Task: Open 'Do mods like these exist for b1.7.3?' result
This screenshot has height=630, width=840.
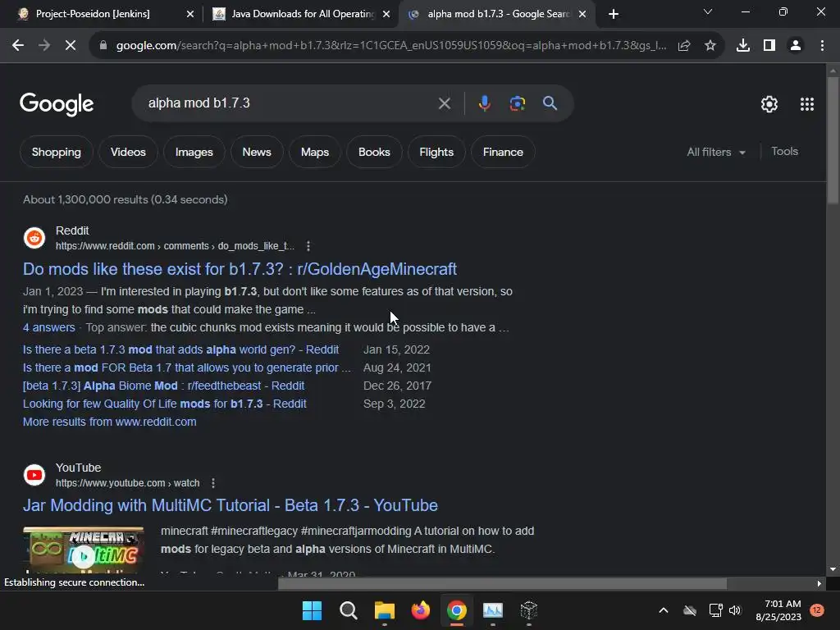Action: [240, 269]
